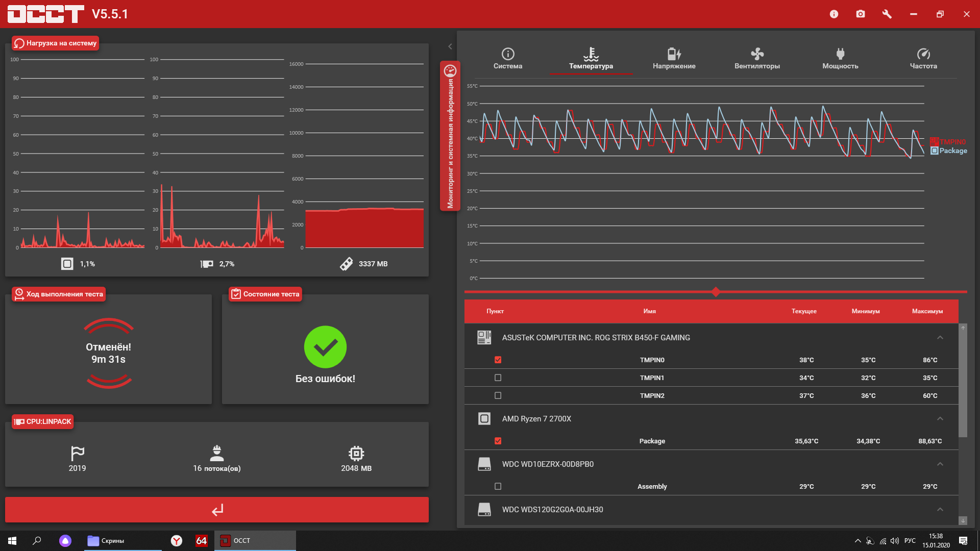Screen dimensions: 980x551
Task: Open the AIDA64 taskbar icon
Action: click(x=202, y=541)
